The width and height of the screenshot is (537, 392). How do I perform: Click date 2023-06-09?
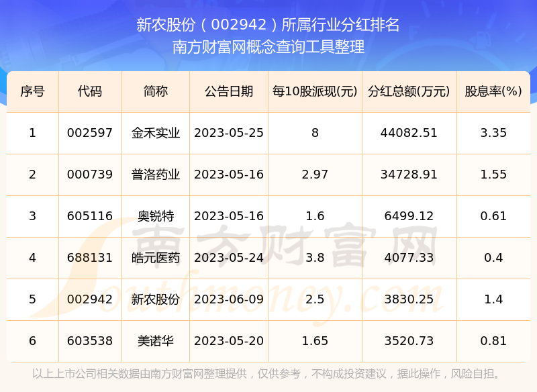229,299
